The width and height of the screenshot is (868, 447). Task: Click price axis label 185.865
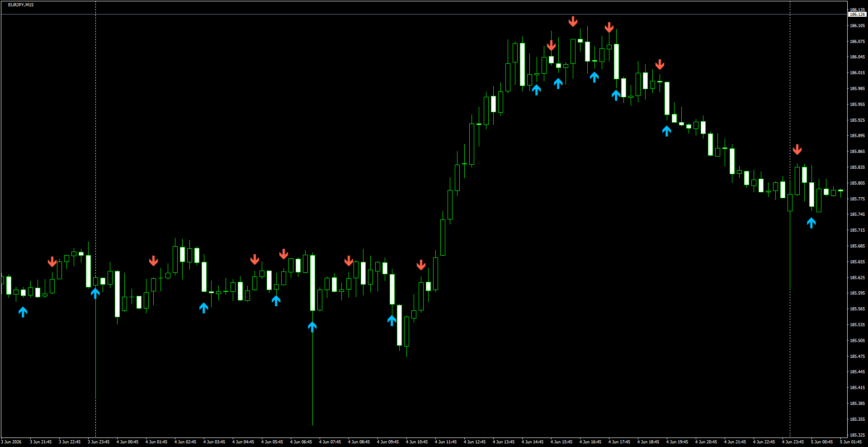pos(857,152)
